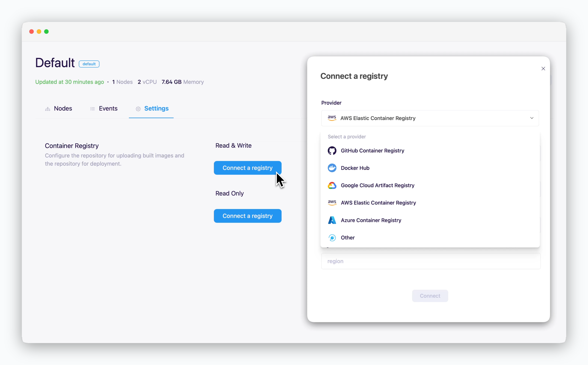
Task: Click the Nodes tab icon
Action: point(47,109)
